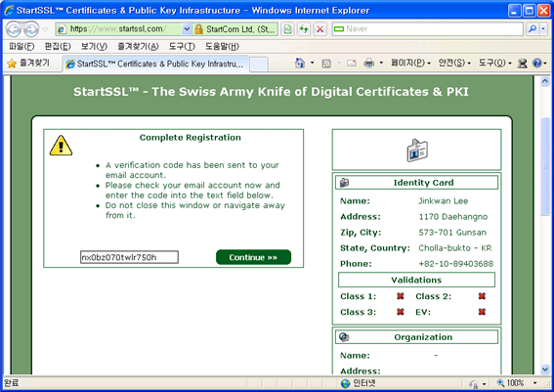Click the EV red X mark
The width and height of the screenshot is (554, 392).
click(482, 312)
